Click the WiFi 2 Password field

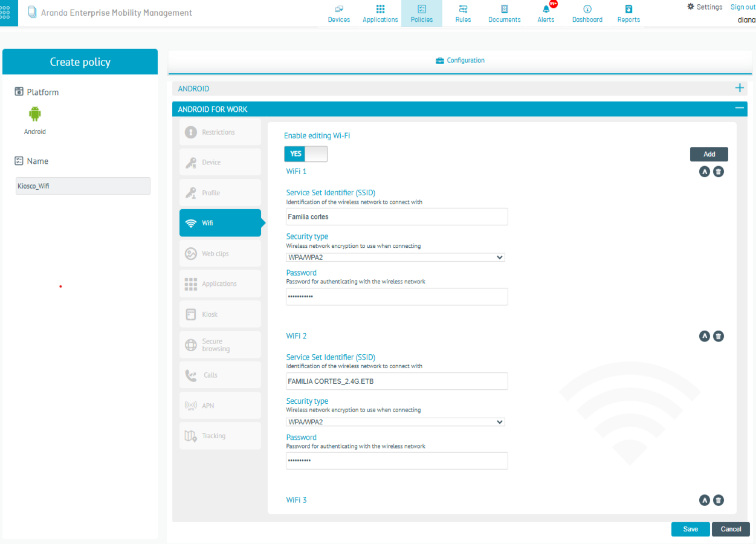[397, 461]
